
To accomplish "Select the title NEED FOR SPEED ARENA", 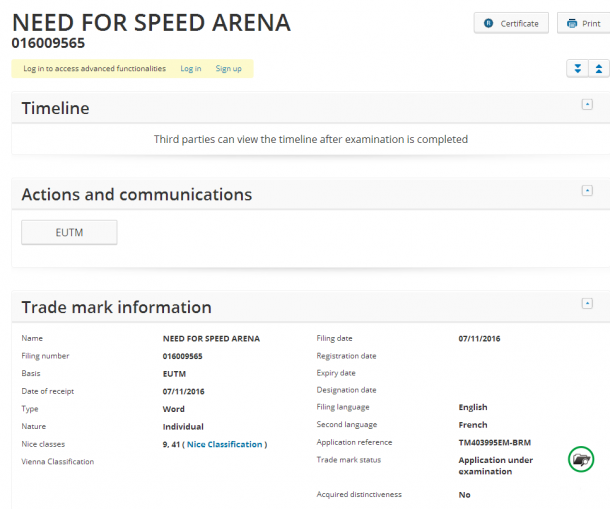I will pos(151,23).
